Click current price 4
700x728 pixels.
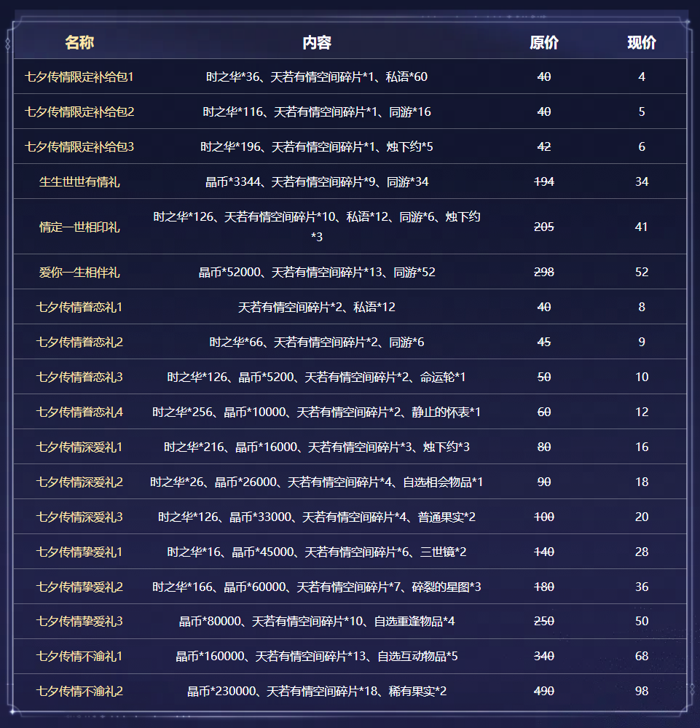[x=642, y=77]
